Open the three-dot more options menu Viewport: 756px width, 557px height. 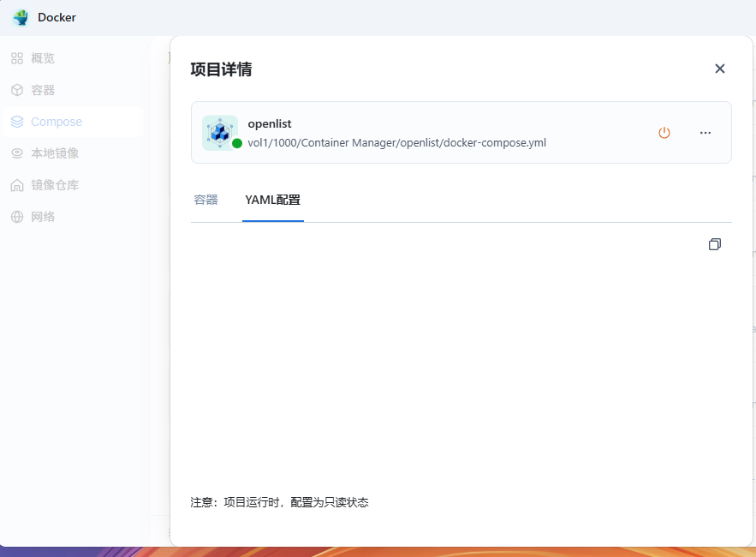705,132
